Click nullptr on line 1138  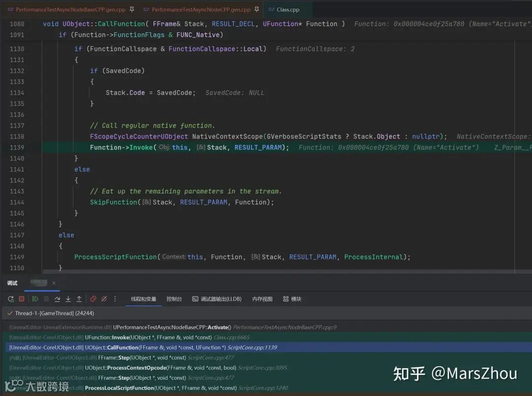(426, 137)
